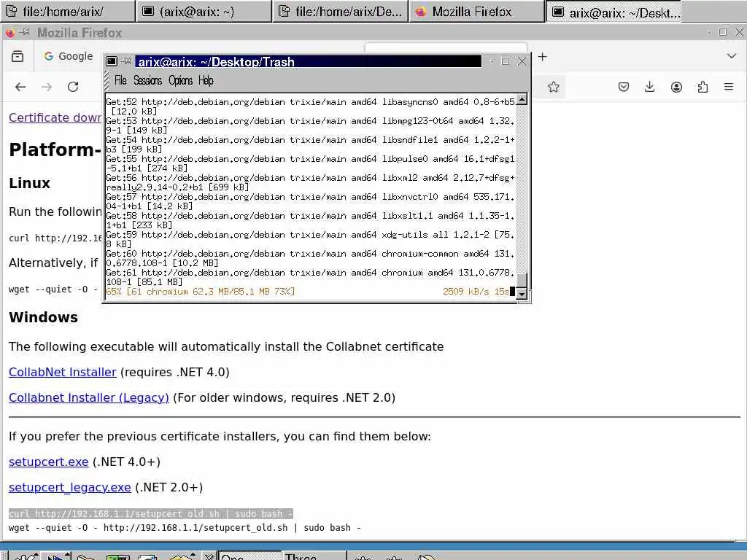Open a new Firefox tab

tap(542, 57)
